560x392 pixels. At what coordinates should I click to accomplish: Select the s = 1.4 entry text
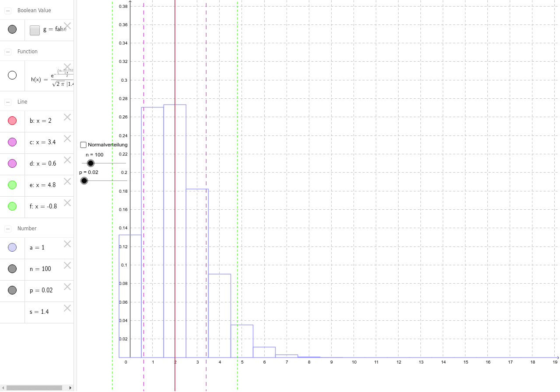pyautogui.click(x=39, y=312)
